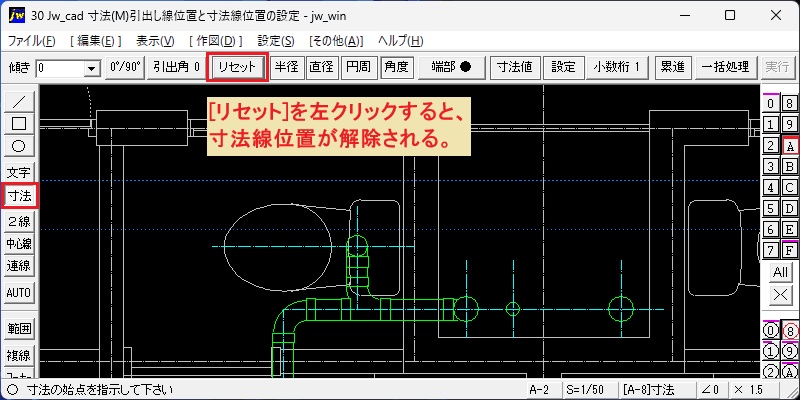
Task: Select the 2線 double line tool
Action: [19, 221]
